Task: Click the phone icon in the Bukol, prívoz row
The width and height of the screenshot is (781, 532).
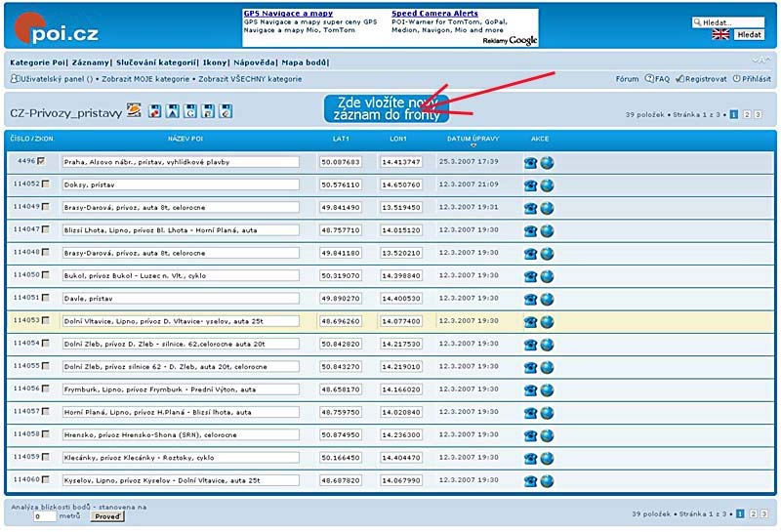Action: pyautogui.click(x=530, y=277)
